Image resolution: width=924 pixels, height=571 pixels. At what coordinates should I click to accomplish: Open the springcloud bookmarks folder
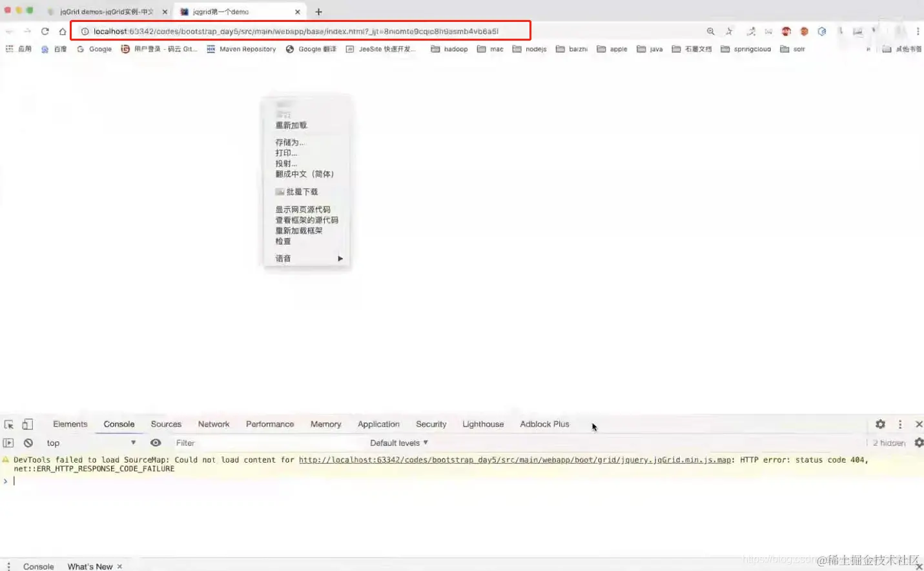tap(746, 49)
